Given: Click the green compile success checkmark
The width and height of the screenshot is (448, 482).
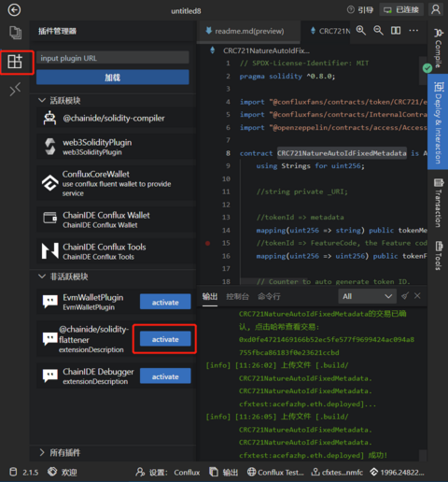Looking at the screenshot, I should click(x=427, y=68).
